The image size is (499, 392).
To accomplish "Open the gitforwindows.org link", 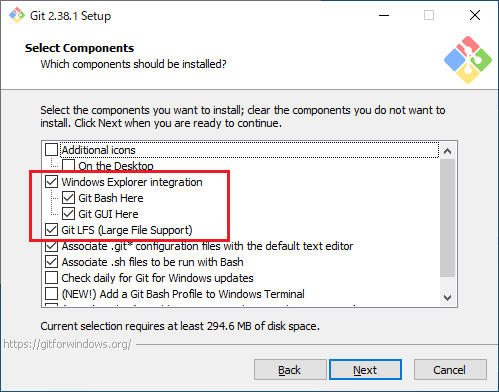I will pos(67,344).
